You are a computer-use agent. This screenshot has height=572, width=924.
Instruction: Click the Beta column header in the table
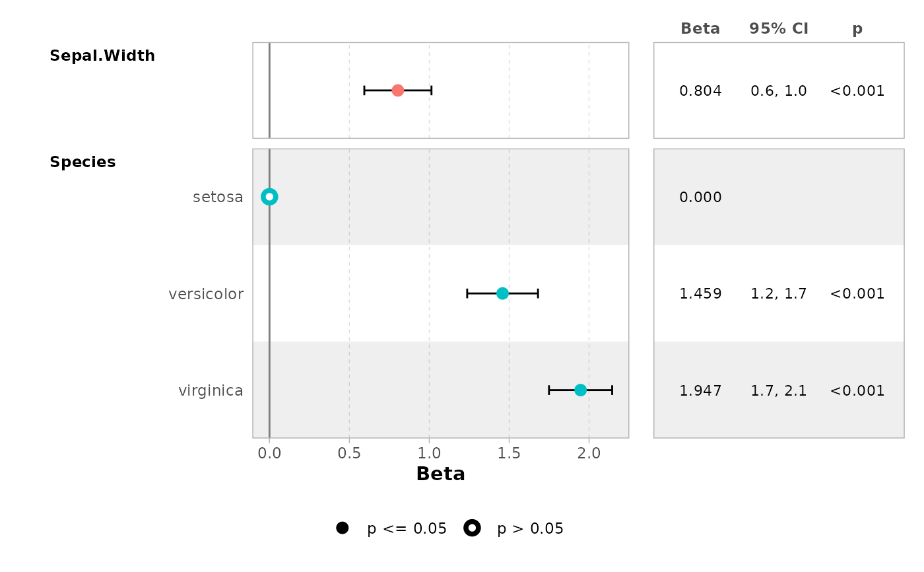(x=700, y=29)
